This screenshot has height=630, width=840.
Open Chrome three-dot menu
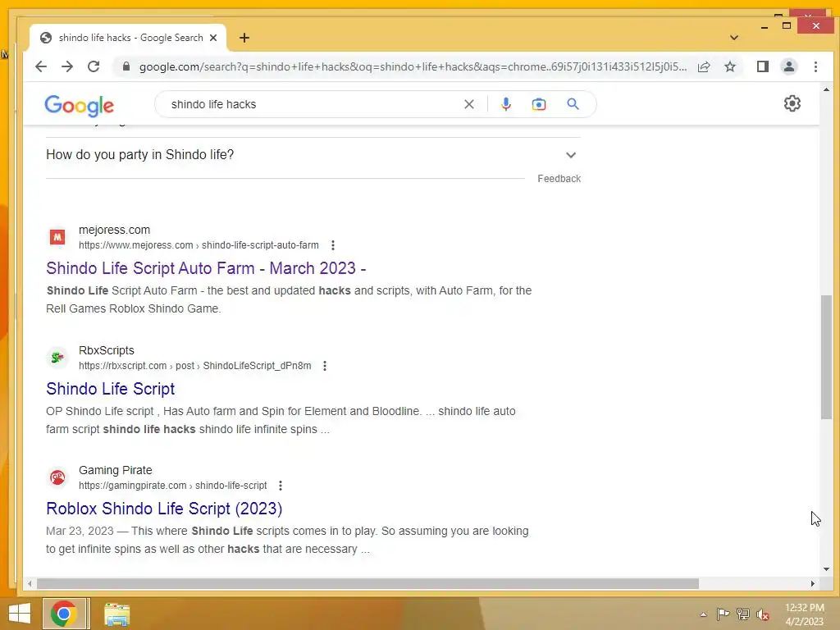pyautogui.click(x=815, y=66)
